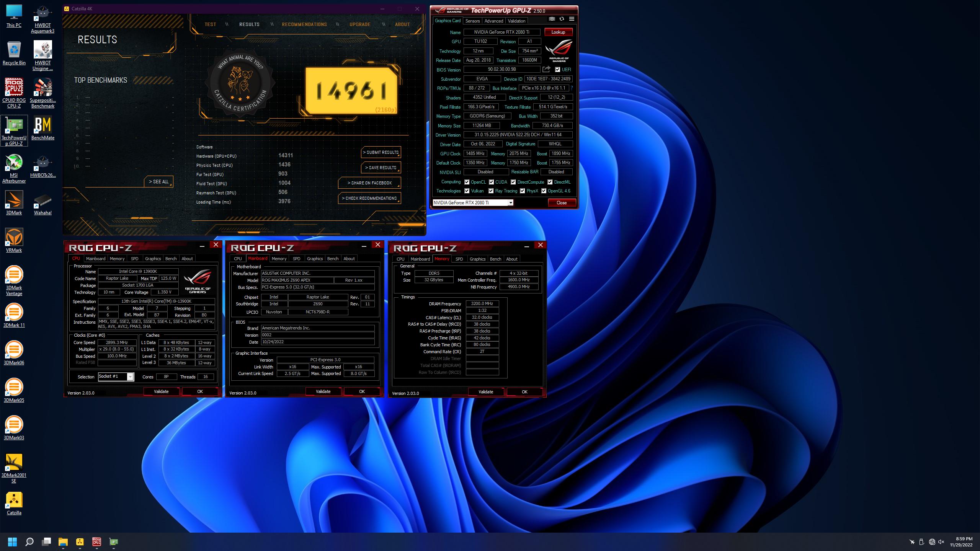This screenshot has width=980, height=551.
Task: Click SHARE ON FACEBOOK button
Action: [x=369, y=183]
